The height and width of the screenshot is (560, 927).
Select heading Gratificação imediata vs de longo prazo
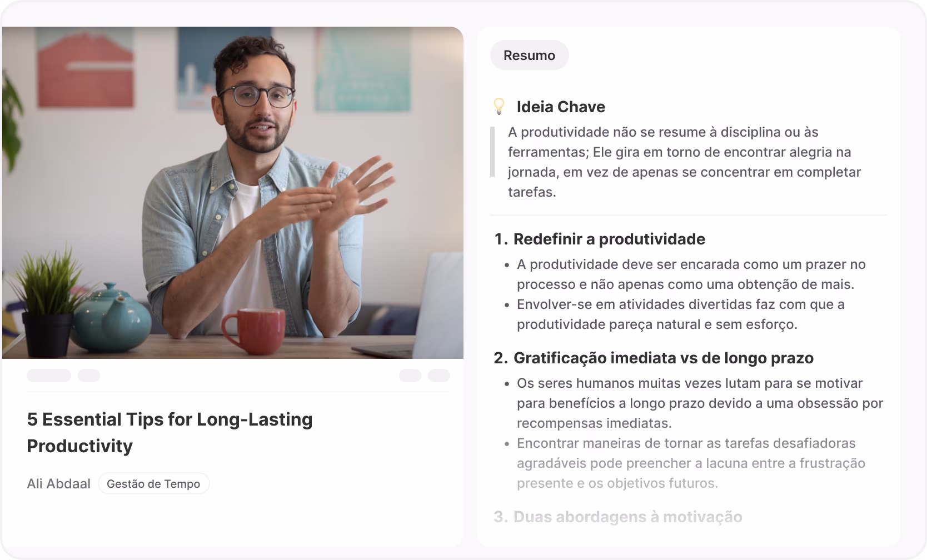point(654,358)
